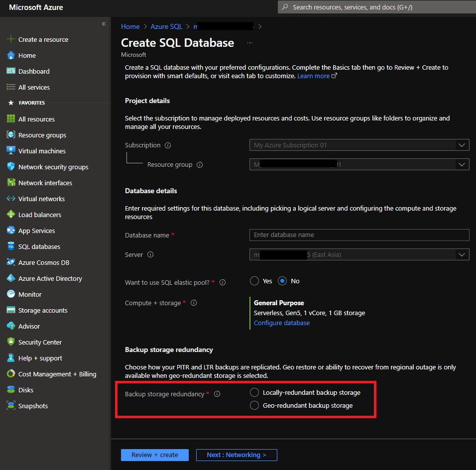Open the Subscription dropdown
The width and height of the screenshot is (476, 470).
pyautogui.click(x=359, y=145)
